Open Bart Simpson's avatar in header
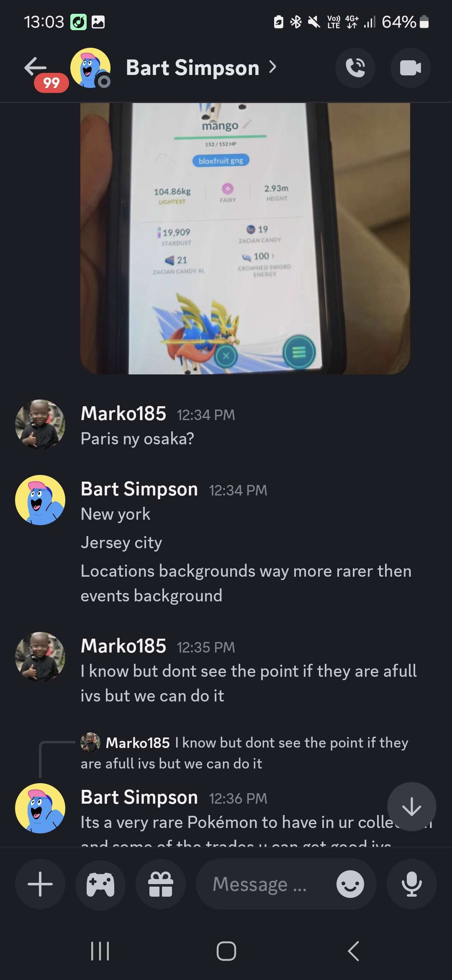Screen dimensions: 452x980 tap(90, 68)
